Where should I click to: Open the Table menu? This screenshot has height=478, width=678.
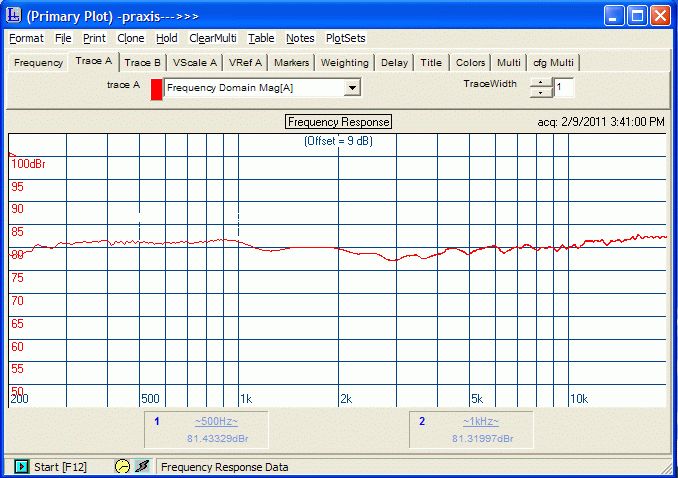(x=261, y=38)
